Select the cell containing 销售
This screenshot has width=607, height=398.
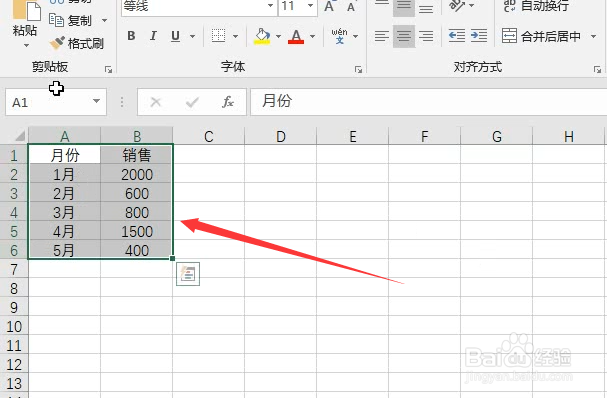tap(137, 155)
